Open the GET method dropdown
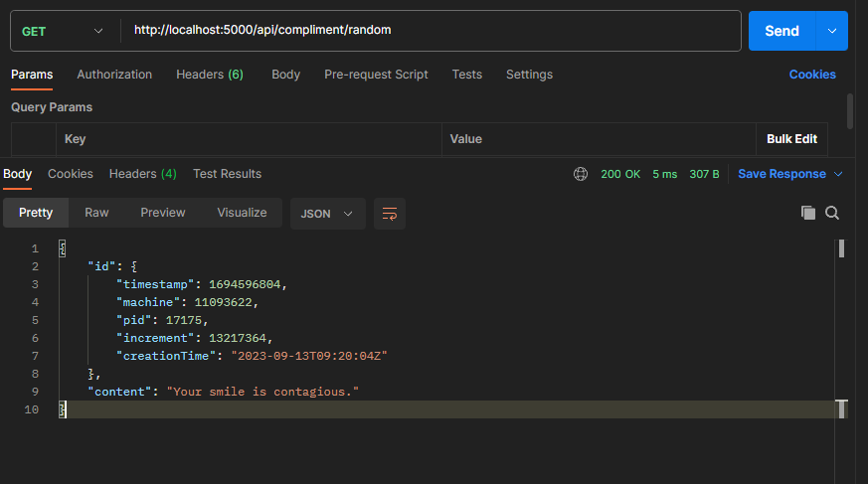The height and width of the screenshot is (484, 868). coord(62,31)
